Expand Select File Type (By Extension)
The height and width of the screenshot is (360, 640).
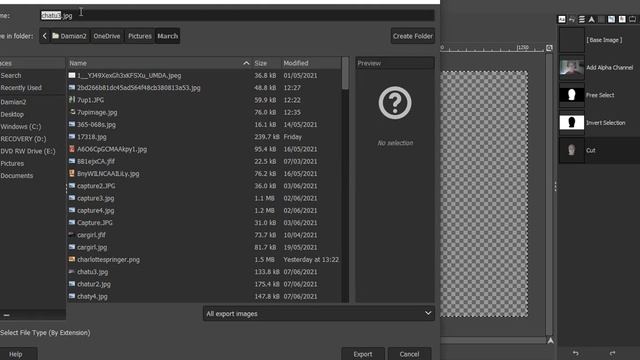pyautogui.click(x=45, y=333)
